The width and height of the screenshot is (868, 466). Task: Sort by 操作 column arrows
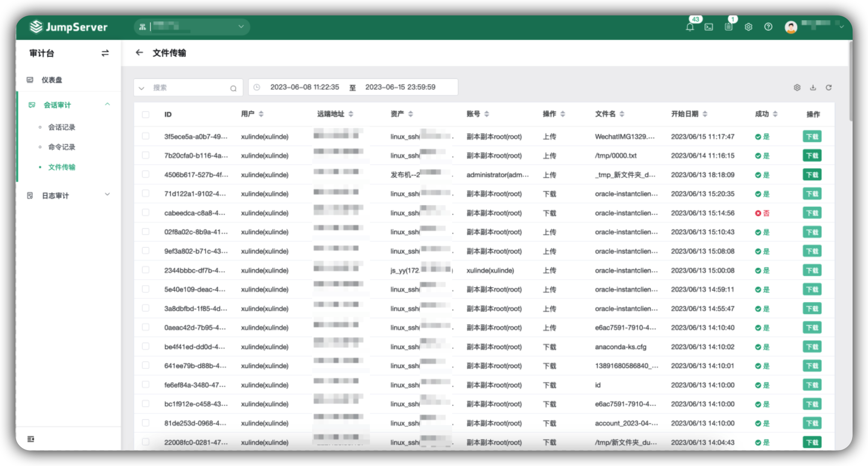coord(563,114)
